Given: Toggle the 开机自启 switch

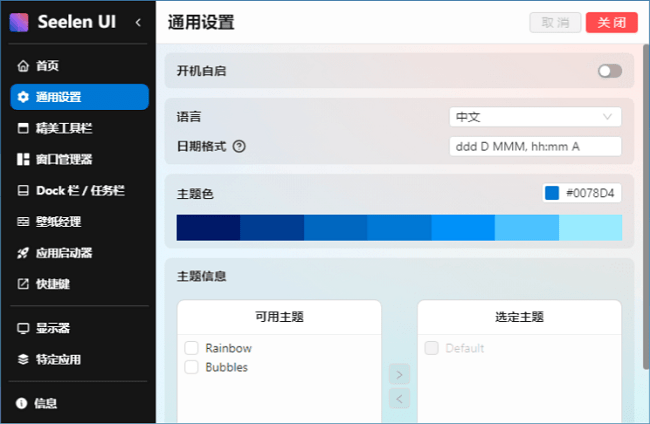Looking at the screenshot, I should coord(609,71).
